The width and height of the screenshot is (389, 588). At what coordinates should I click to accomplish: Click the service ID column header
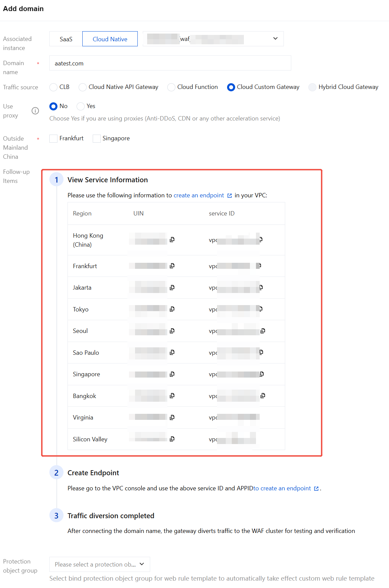(x=222, y=213)
